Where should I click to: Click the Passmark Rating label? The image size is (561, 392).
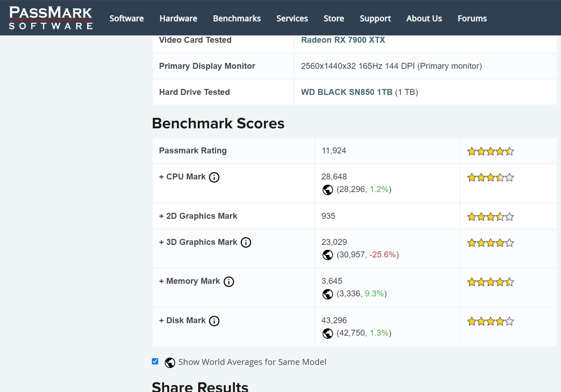pyautogui.click(x=193, y=151)
